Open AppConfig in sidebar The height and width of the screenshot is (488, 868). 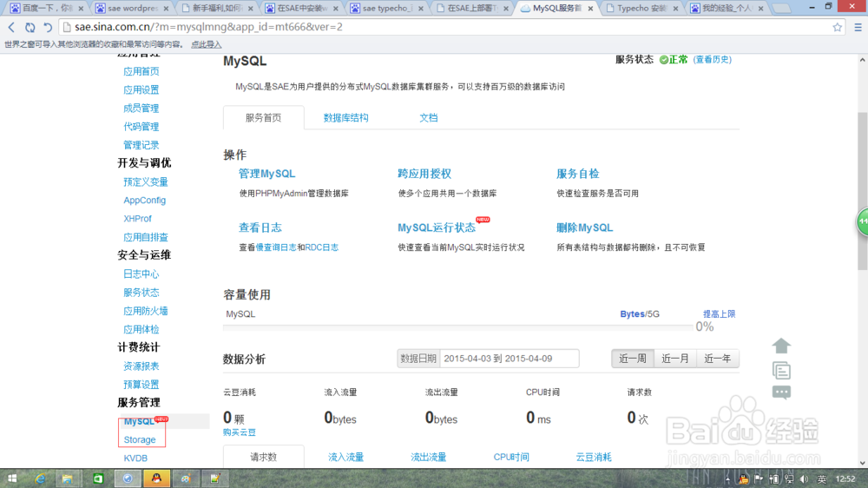tap(144, 200)
